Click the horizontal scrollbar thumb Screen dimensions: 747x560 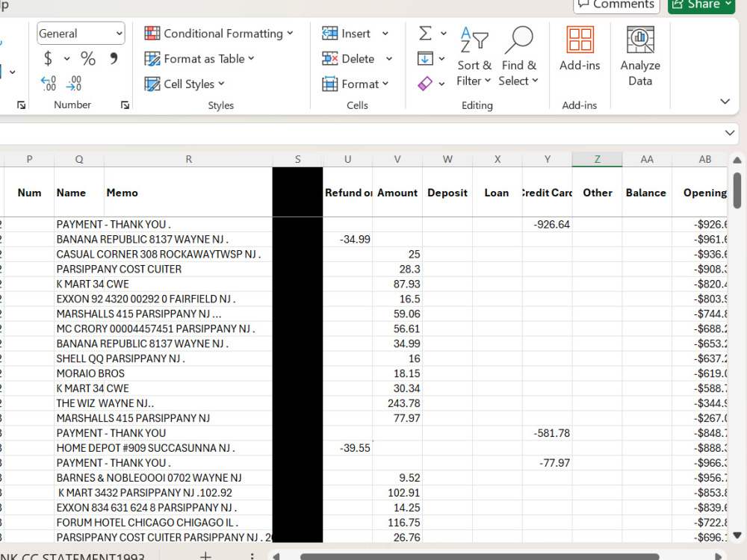[480, 557]
